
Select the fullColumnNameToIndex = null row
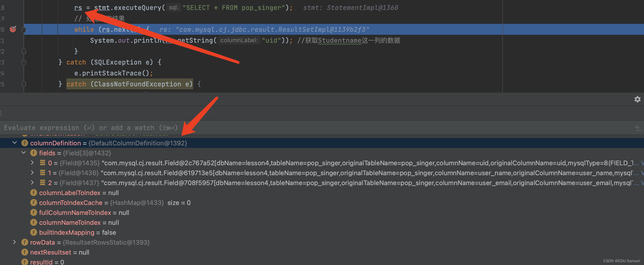coord(322,213)
